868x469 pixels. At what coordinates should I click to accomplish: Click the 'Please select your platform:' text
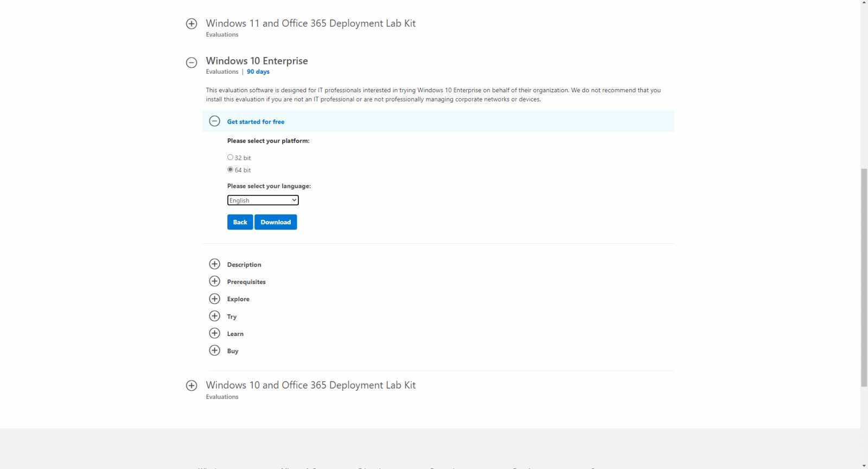click(269, 141)
